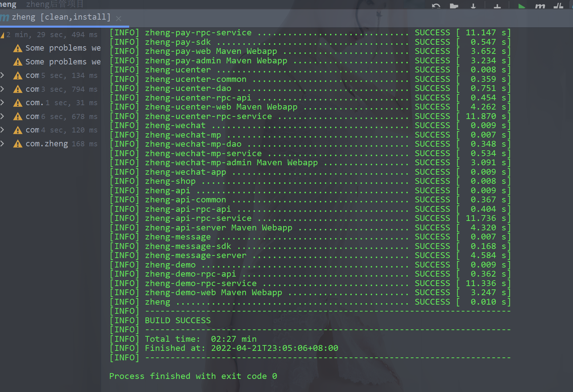This screenshot has height=392, width=573.
Task: Select first 'Some problems we' warning entry
Action: [x=63, y=48]
